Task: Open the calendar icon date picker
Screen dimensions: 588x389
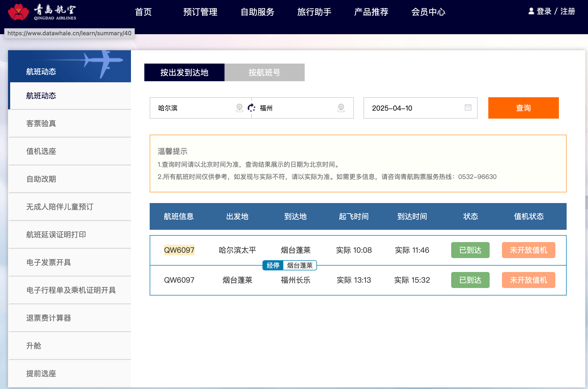Action: coord(468,107)
